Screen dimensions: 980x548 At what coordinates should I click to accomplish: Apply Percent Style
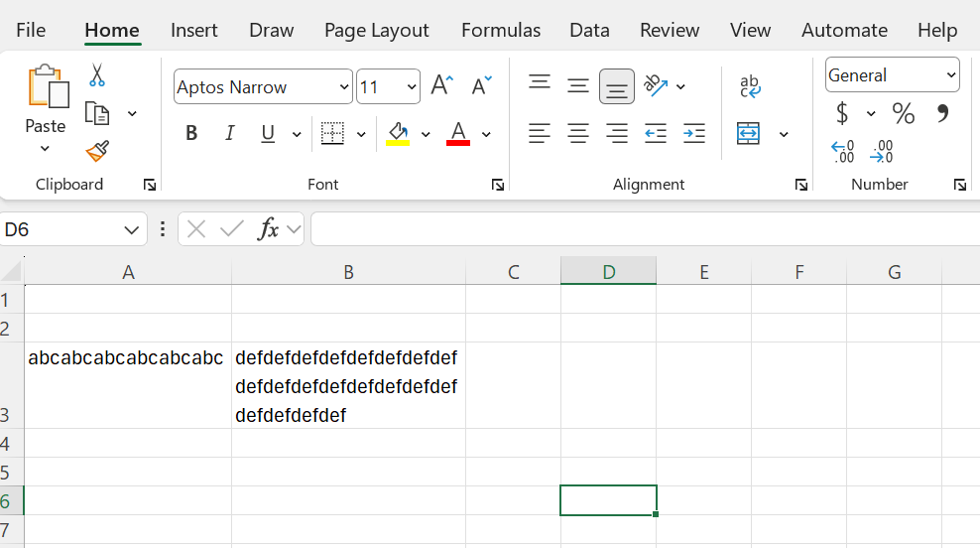click(903, 113)
